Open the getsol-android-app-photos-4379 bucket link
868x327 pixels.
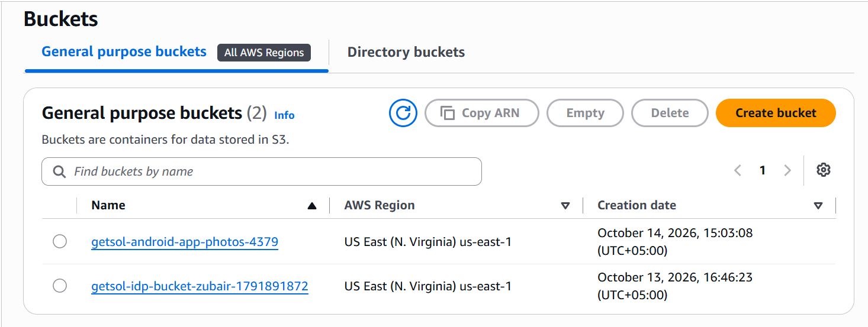[x=185, y=242]
